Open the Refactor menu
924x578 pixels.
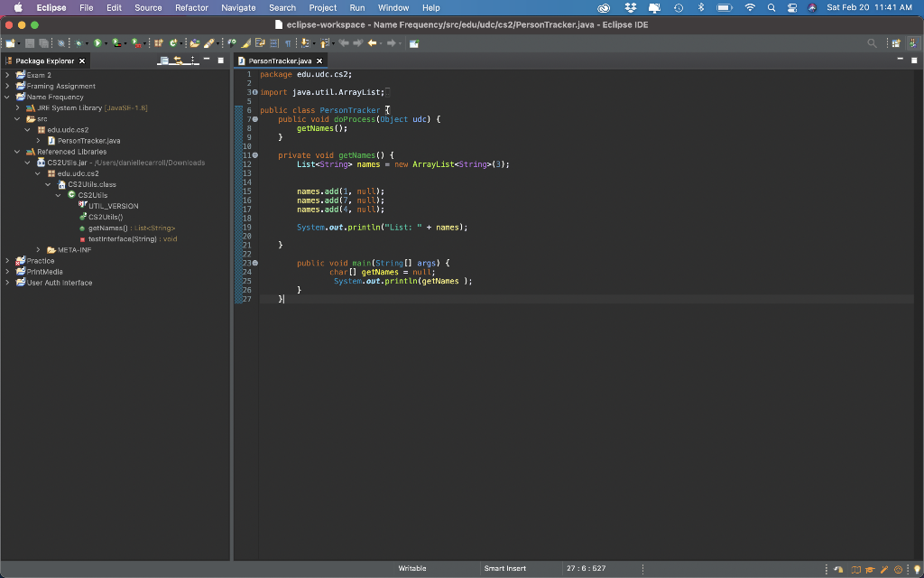(191, 7)
